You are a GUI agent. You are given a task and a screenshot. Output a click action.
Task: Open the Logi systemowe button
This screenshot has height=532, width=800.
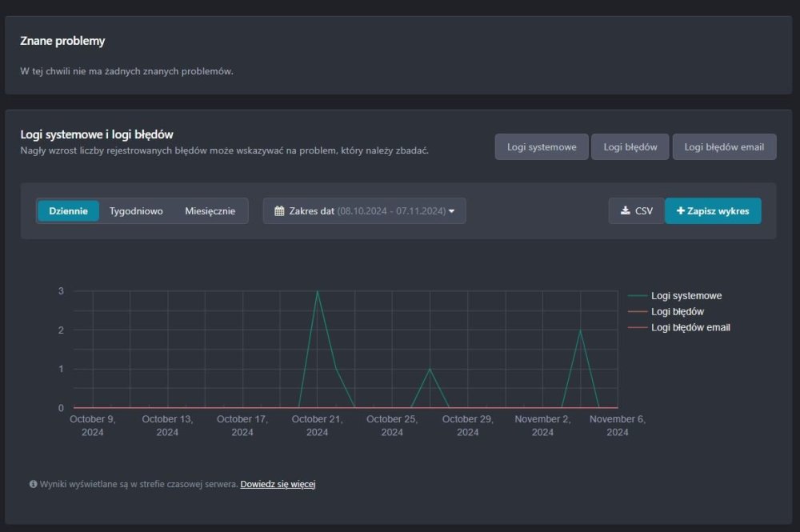(542, 147)
